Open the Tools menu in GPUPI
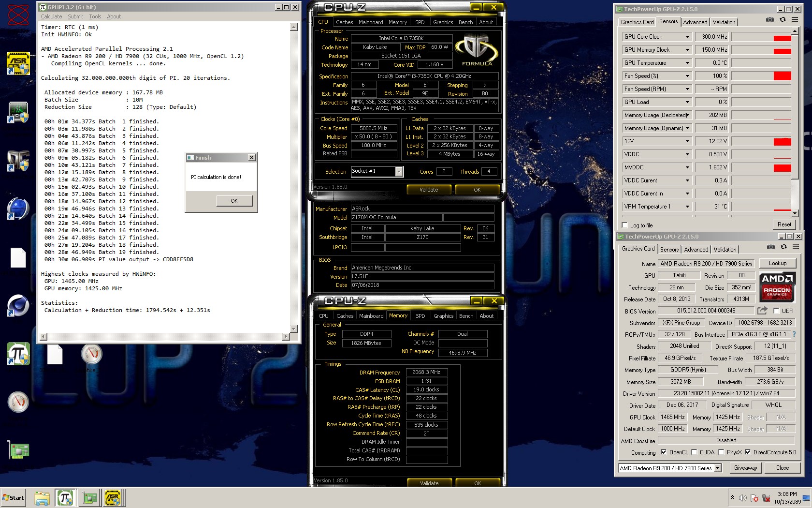This screenshot has width=812, height=508. (x=95, y=16)
